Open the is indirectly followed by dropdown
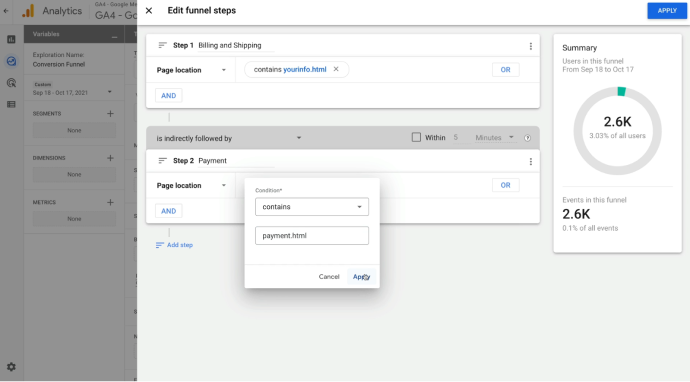Screen dimensions: 690x382 [229, 138]
